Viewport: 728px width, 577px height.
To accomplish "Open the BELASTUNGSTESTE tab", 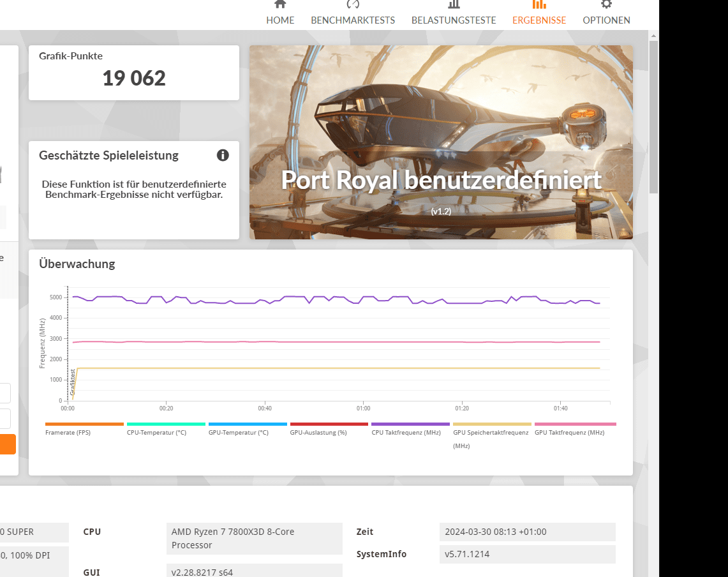I will click(x=454, y=20).
